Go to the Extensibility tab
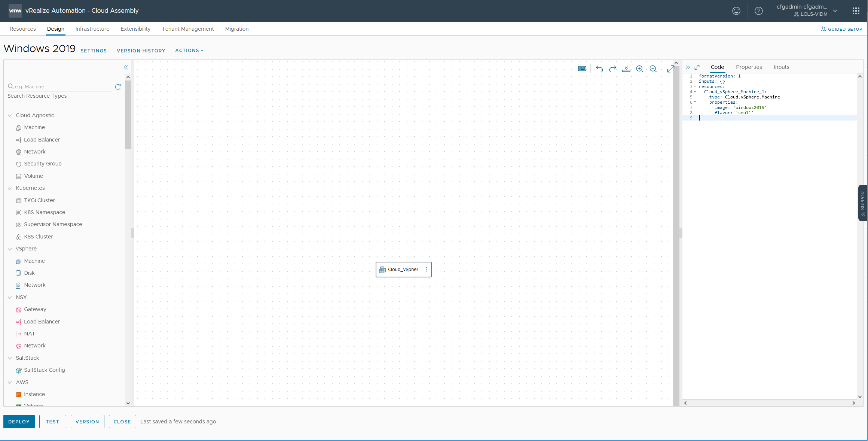 (135, 29)
